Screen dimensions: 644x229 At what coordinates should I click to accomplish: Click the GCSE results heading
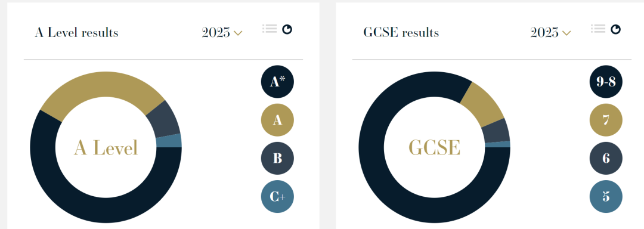[401, 32]
